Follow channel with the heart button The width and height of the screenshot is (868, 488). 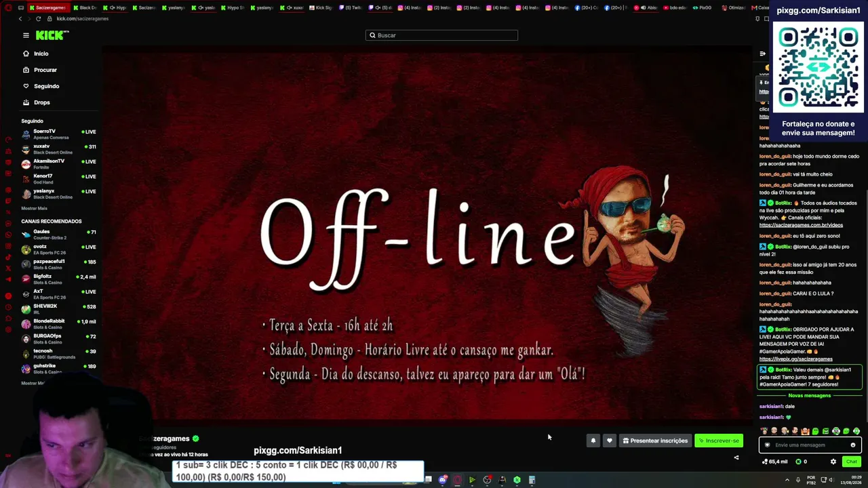click(x=610, y=441)
